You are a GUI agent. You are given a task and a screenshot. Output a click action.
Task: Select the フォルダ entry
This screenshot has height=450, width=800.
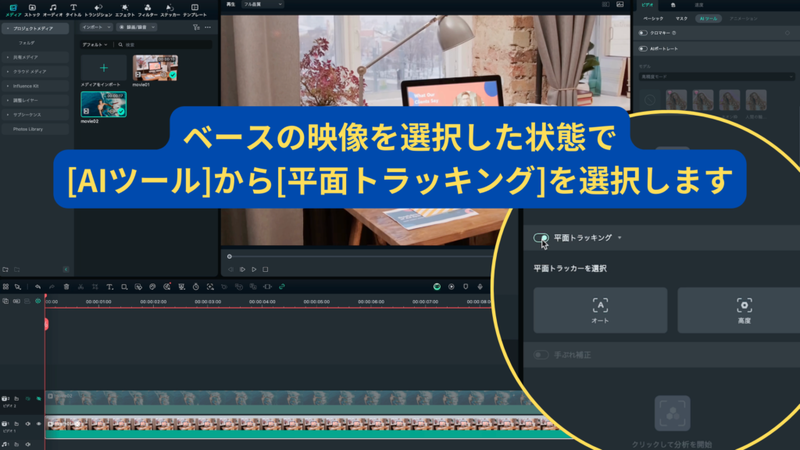(27, 43)
